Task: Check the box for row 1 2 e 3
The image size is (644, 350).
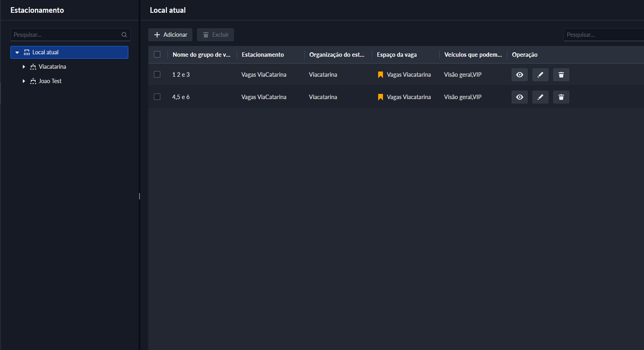Action: (157, 75)
